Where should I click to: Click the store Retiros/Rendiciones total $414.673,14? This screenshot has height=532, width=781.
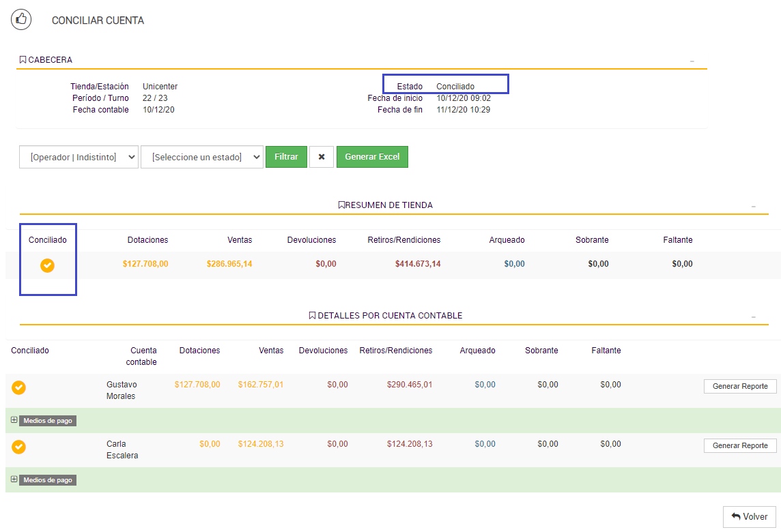418,264
